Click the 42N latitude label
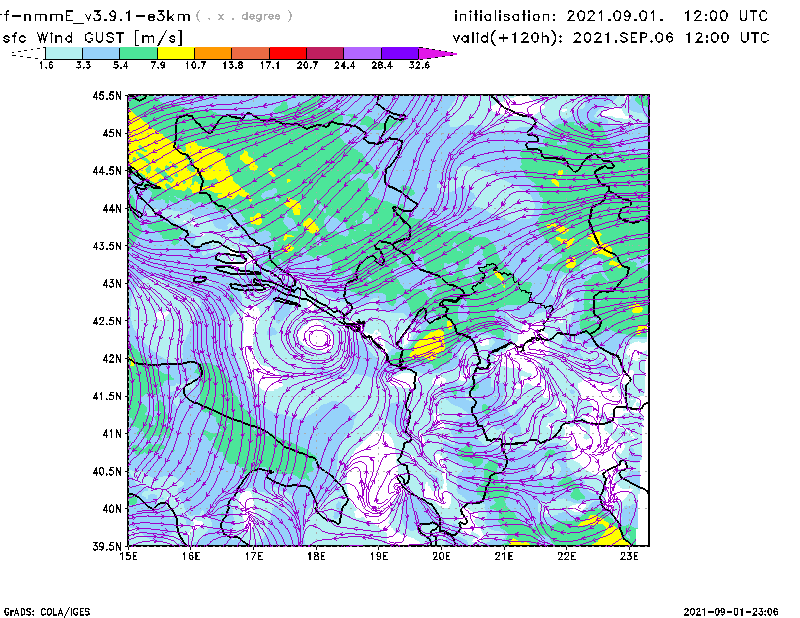Image resolution: width=800 pixels, height=618 pixels. click(x=112, y=359)
